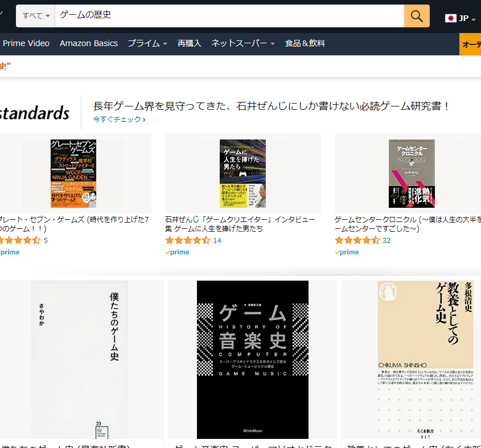Open the ゲームに人生を捧げた男たち book cover
The height and width of the screenshot is (448, 481).
(x=242, y=174)
